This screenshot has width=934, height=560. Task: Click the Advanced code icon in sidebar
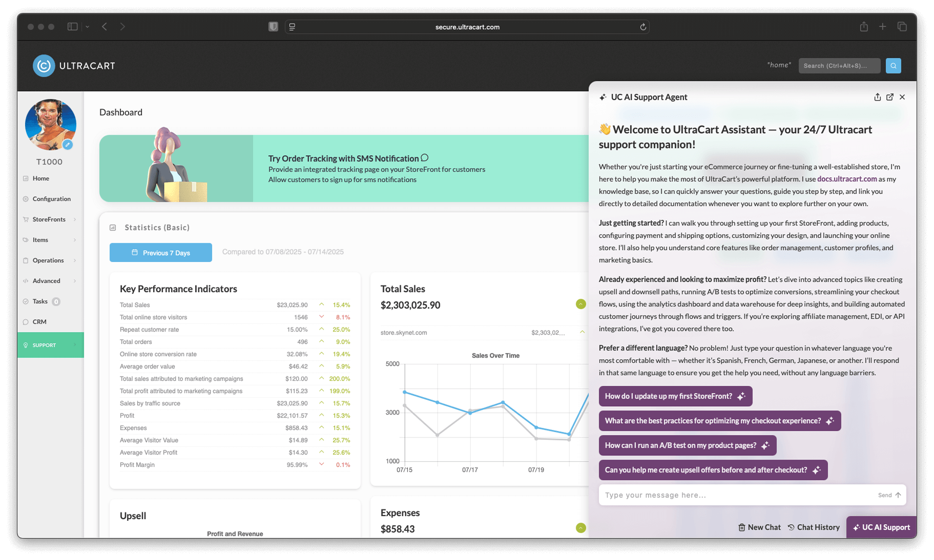pyautogui.click(x=26, y=281)
